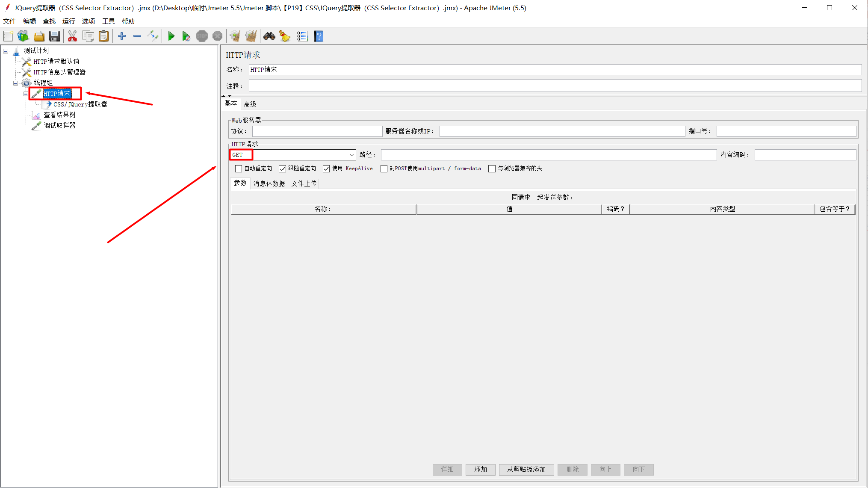The image size is (868, 488).
Task: Click into the 协议 input field
Action: pos(317,131)
